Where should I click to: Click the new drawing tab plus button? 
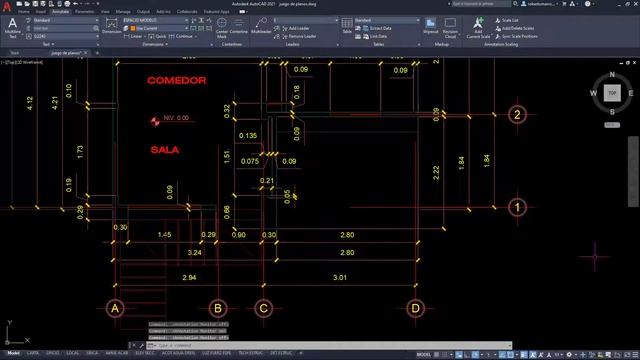tap(97, 53)
